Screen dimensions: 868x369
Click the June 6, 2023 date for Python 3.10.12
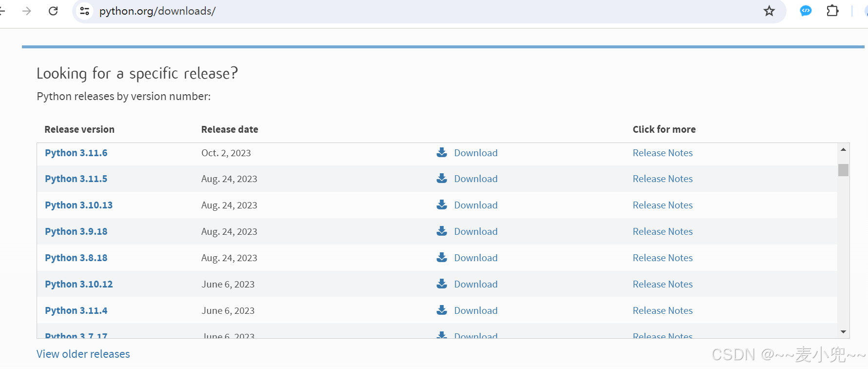point(228,284)
